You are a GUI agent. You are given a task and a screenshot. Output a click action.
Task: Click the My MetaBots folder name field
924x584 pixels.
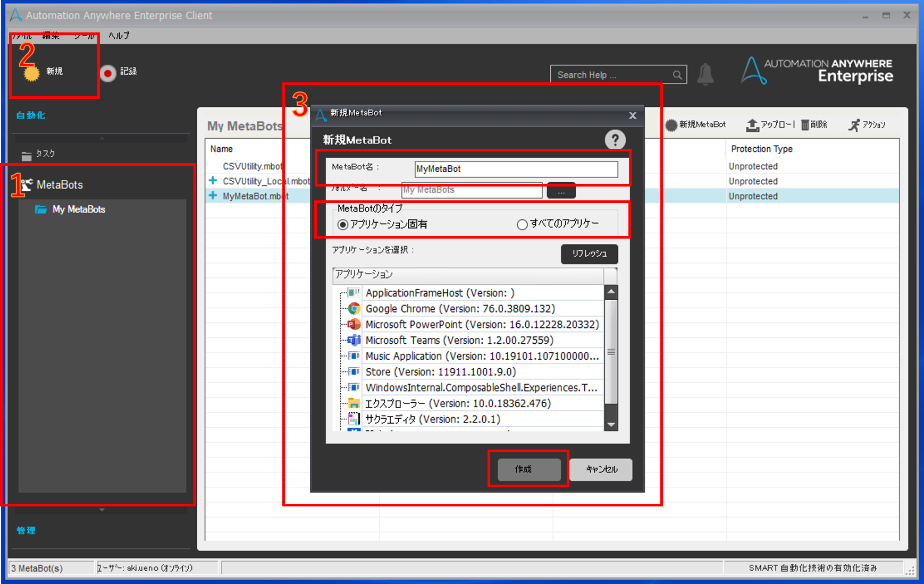pos(472,190)
